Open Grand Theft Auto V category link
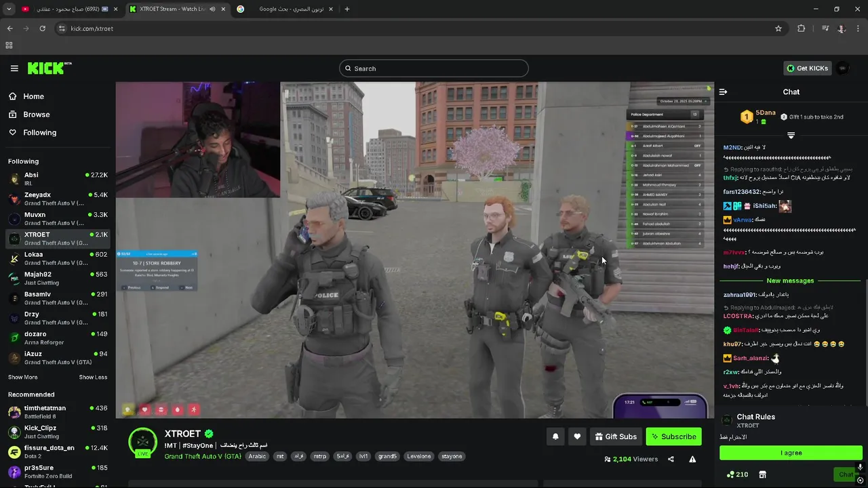The width and height of the screenshot is (868, 488). 203,456
